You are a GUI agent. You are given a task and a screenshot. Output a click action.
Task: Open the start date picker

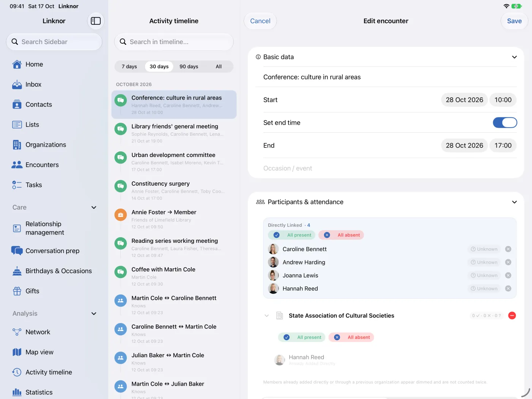tap(464, 100)
